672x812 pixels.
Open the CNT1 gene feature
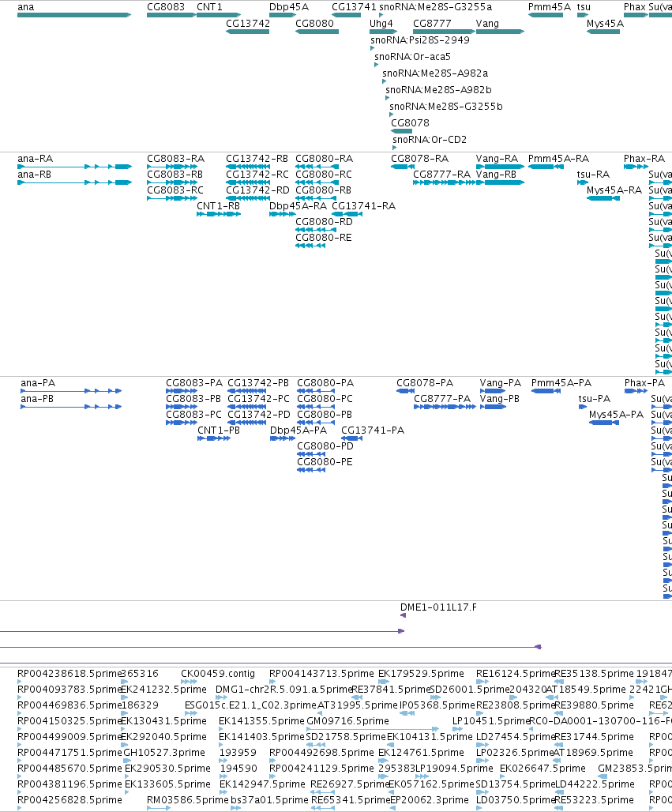[219, 15]
